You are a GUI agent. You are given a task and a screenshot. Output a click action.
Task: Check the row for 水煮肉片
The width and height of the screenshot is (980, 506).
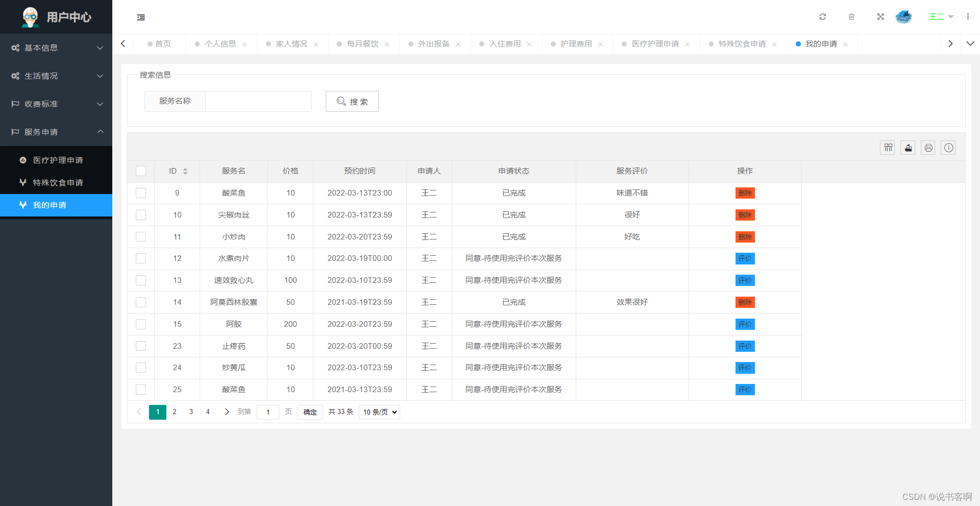[x=141, y=258]
